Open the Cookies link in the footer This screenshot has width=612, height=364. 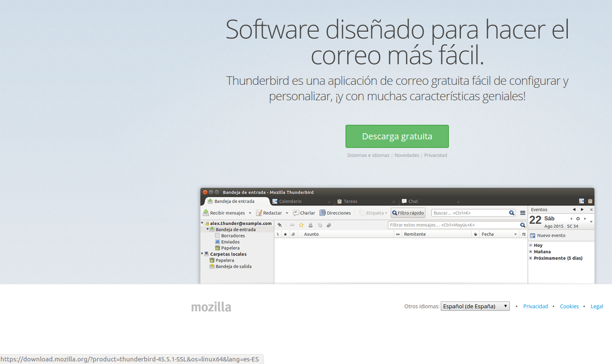[569, 306]
